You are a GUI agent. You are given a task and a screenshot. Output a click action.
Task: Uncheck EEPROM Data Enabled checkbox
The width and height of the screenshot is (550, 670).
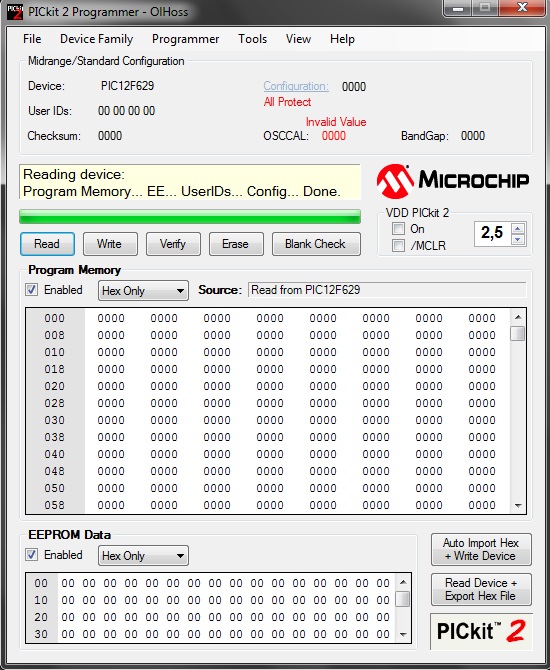31,555
